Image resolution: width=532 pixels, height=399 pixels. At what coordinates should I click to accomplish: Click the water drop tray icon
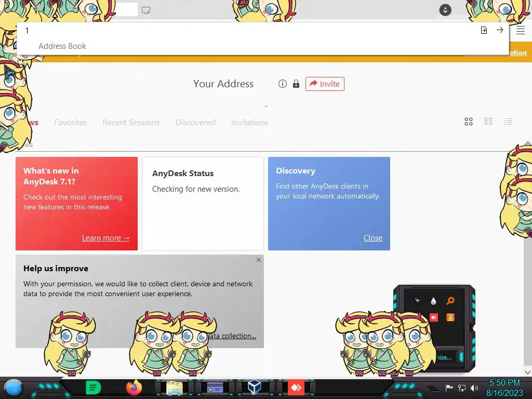[434, 301]
